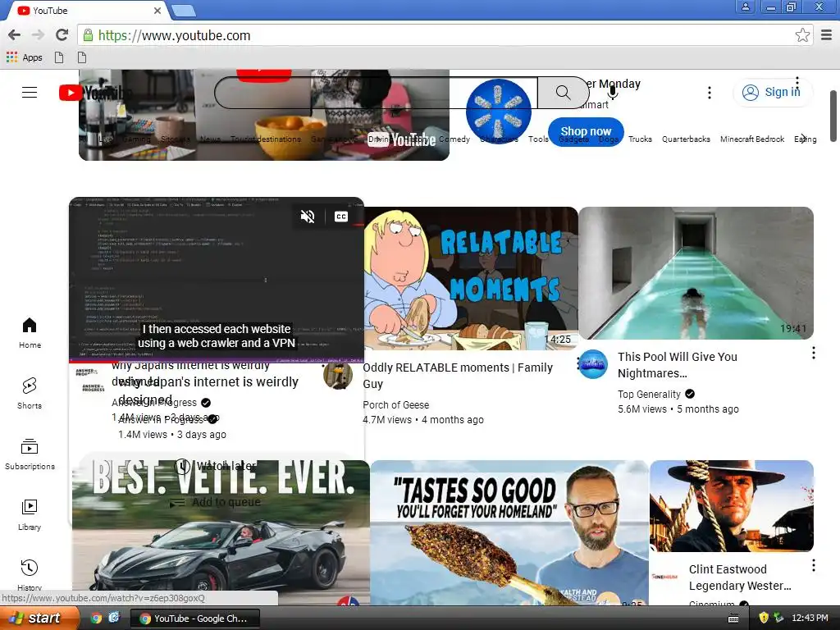Click the Top Generality channel avatar

click(594, 364)
